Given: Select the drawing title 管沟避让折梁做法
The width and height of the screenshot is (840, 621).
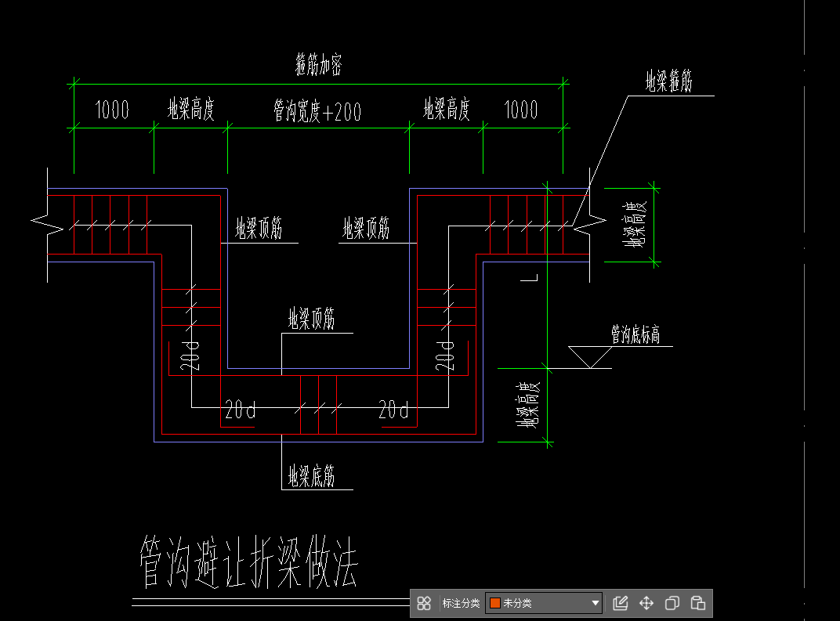Looking at the screenshot, I should pos(248,562).
